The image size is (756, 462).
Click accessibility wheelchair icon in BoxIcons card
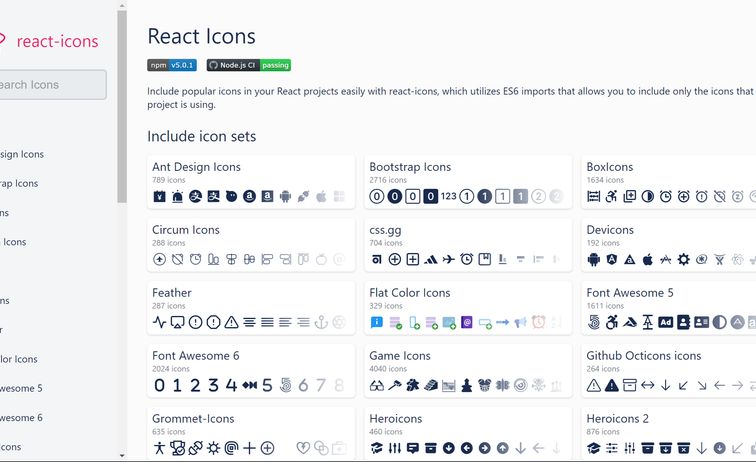tap(611, 196)
